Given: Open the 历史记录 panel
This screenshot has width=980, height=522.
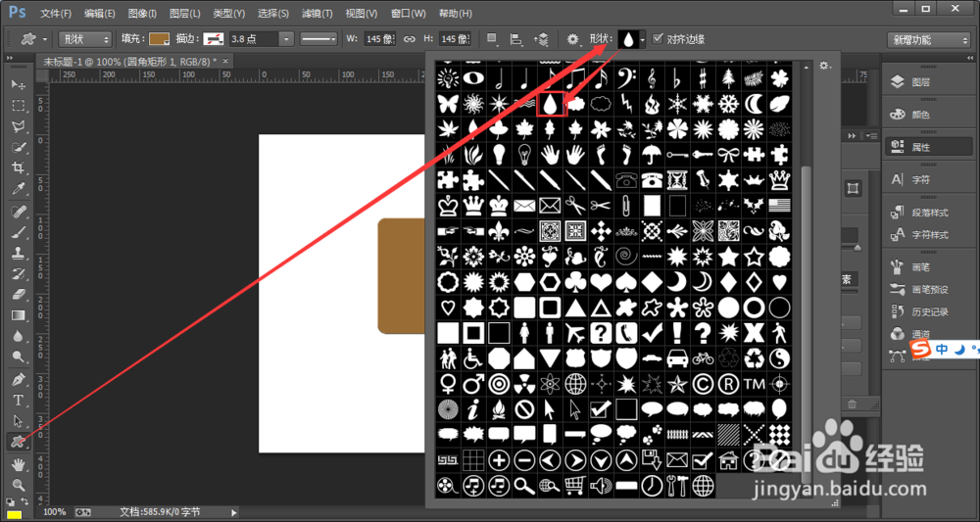Looking at the screenshot, I should (927, 311).
